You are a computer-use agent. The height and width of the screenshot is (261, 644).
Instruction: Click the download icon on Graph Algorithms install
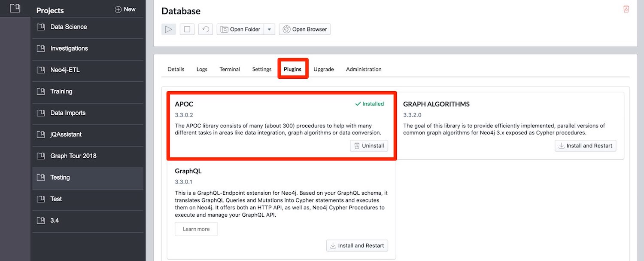(x=561, y=146)
